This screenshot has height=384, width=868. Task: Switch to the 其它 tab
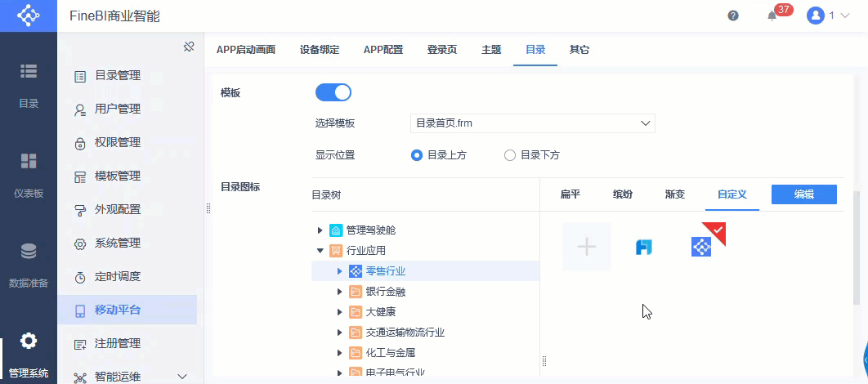(x=579, y=50)
